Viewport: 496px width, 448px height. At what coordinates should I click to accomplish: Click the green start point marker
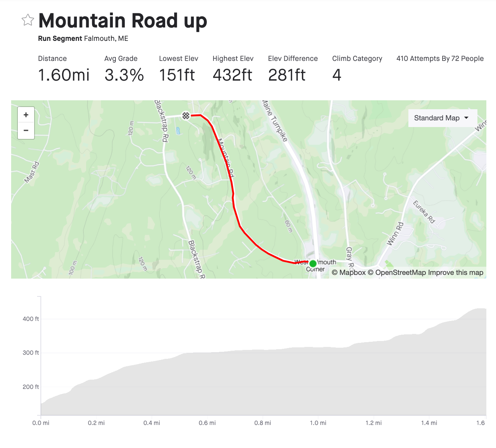[x=313, y=263]
